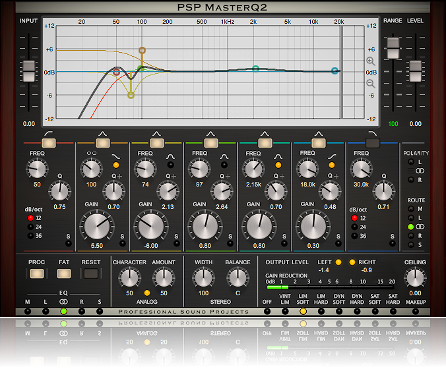Toggle high shelf mode on 18.0k band
Viewport: 446px width, 368px height.
(x=332, y=165)
